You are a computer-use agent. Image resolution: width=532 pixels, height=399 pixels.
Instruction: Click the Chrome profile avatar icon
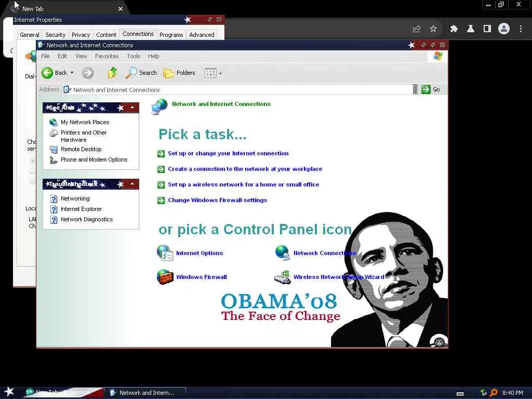[x=504, y=29]
